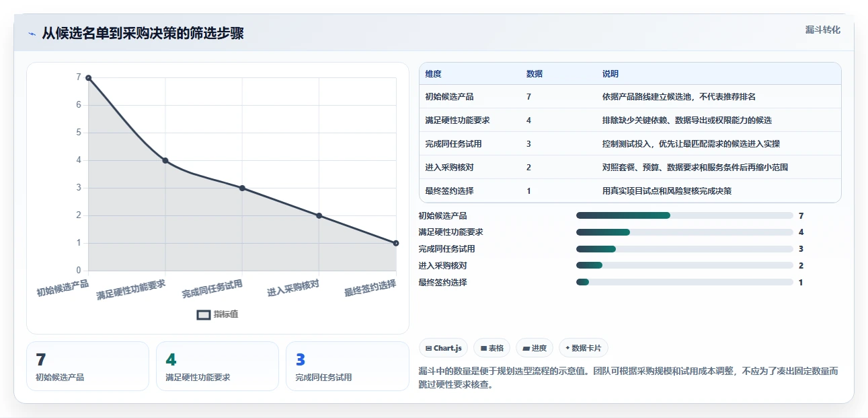Click the 表格 tag chip
This screenshot has height=418, width=868.
[x=492, y=348]
